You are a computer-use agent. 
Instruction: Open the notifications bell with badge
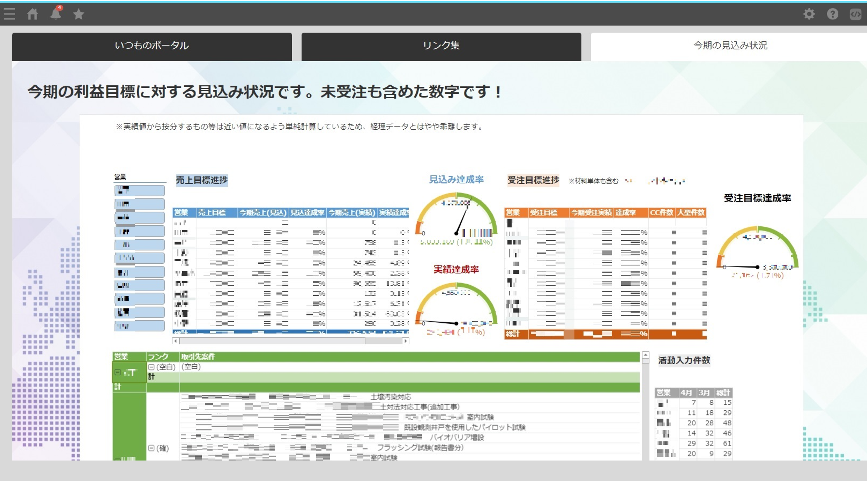56,14
